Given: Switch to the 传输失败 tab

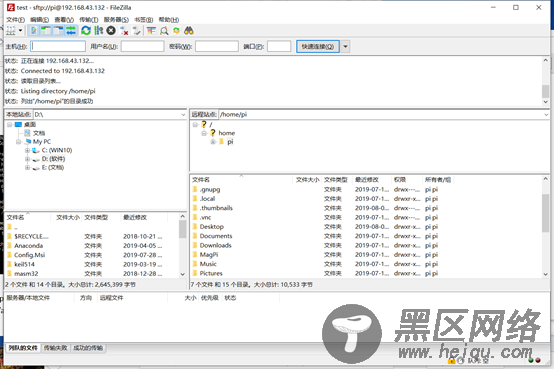Looking at the screenshot, I should [x=55, y=348].
